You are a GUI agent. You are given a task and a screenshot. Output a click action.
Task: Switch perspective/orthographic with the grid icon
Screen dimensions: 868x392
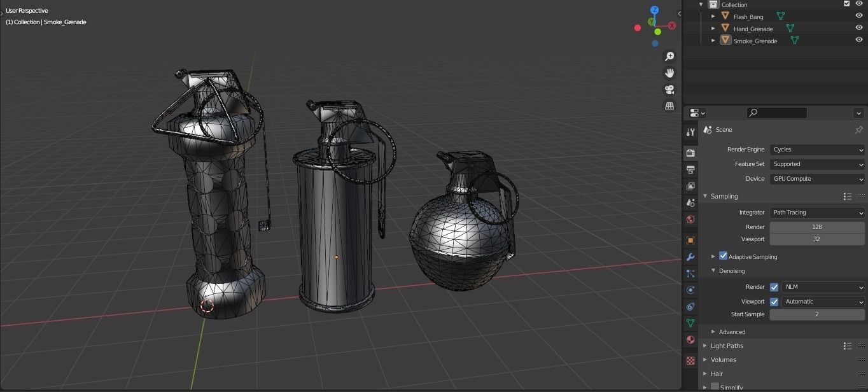tap(669, 106)
